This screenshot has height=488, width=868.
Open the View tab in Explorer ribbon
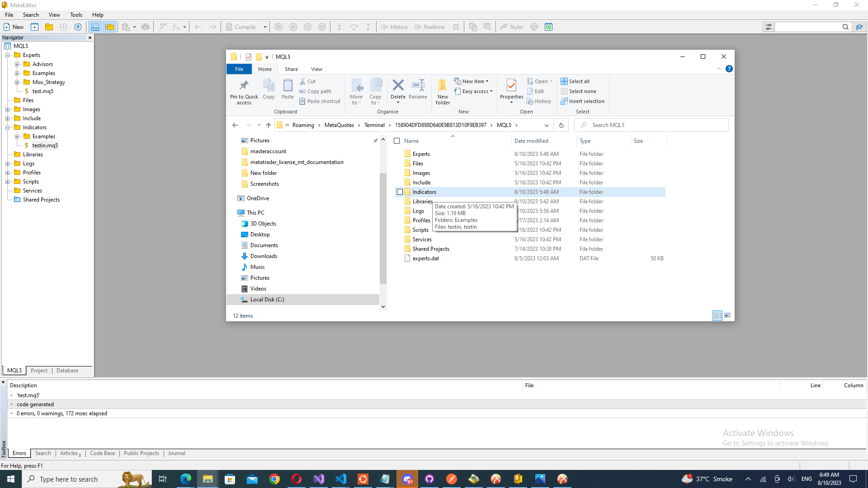click(x=316, y=69)
